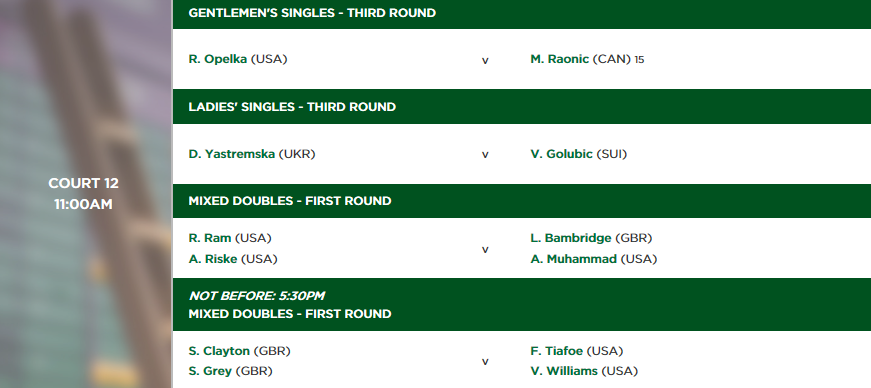Viewport: 871px width, 388px height.
Task: Select first Mixed Doubles First Round header
Action: pyautogui.click(x=522, y=201)
